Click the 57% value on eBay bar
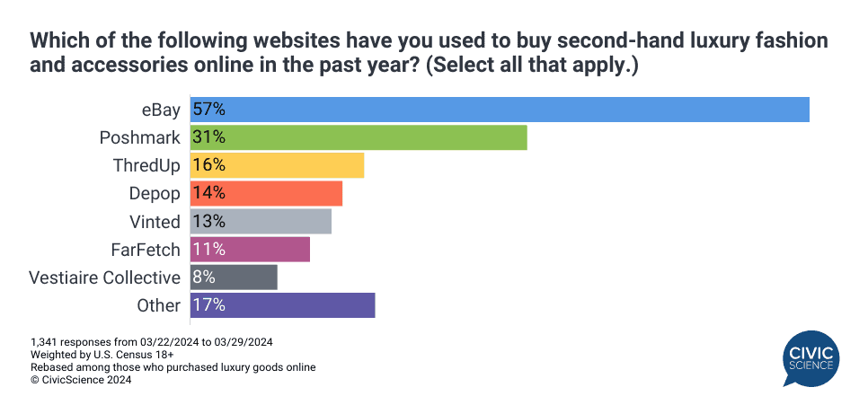This screenshot has height=396, width=868. click(208, 110)
